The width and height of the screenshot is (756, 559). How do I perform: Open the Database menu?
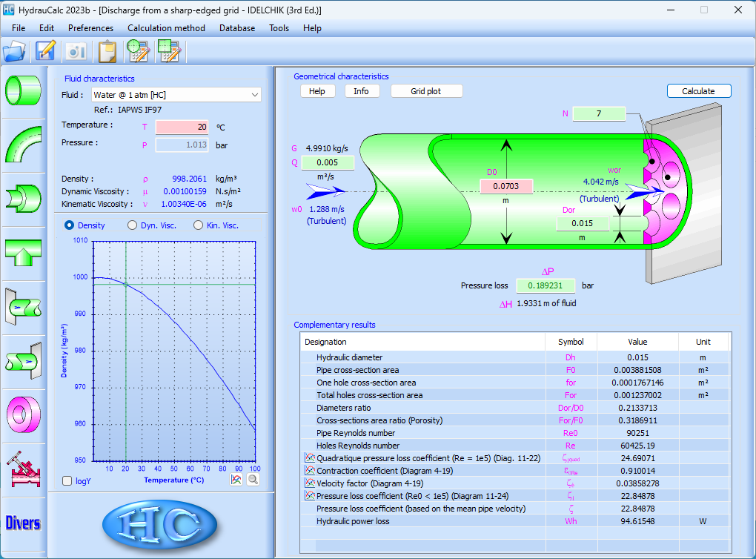point(236,28)
